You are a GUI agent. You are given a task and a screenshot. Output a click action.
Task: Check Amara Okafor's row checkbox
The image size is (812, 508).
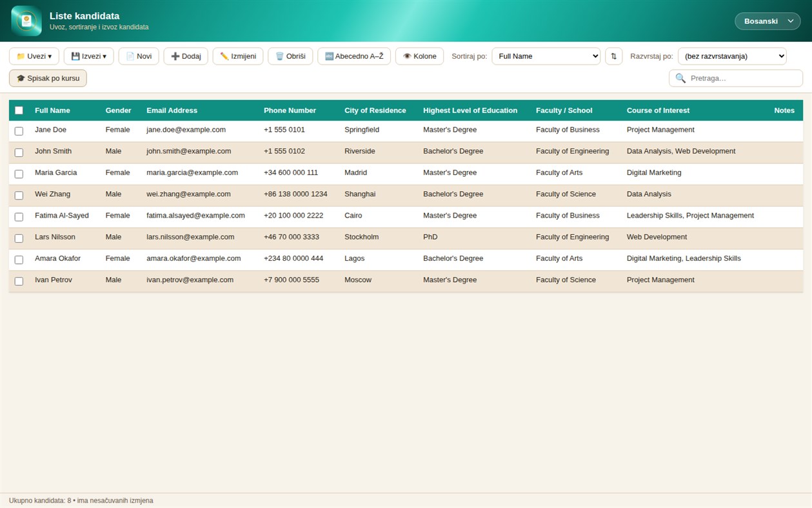pyautogui.click(x=19, y=259)
